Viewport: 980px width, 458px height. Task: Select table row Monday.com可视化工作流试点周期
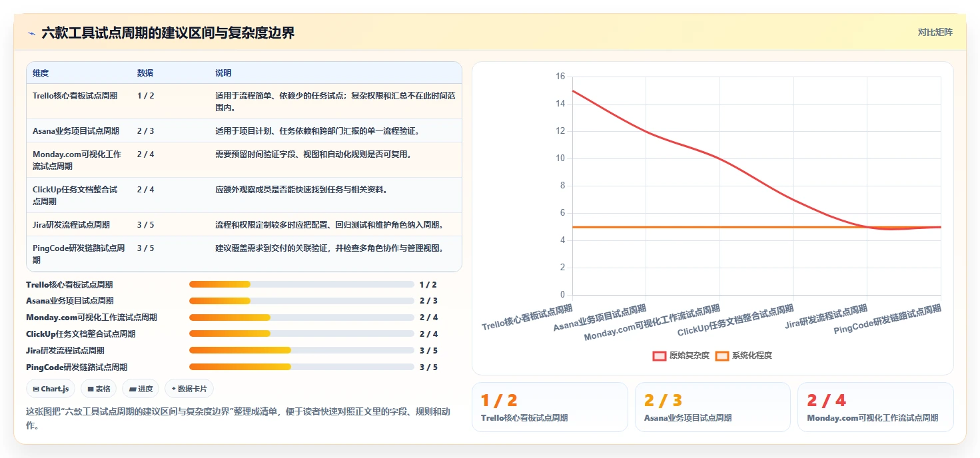244,160
